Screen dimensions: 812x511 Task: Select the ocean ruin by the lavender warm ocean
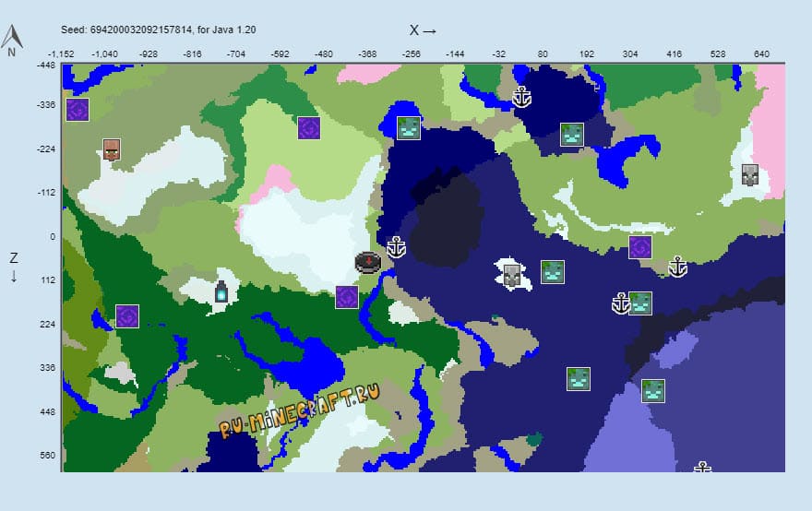(x=653, y=391)
